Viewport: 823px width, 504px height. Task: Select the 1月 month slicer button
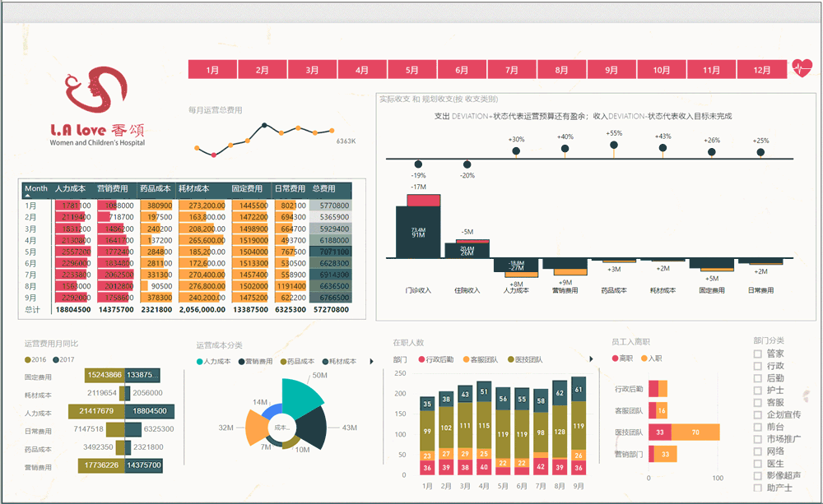pos(212,69)
